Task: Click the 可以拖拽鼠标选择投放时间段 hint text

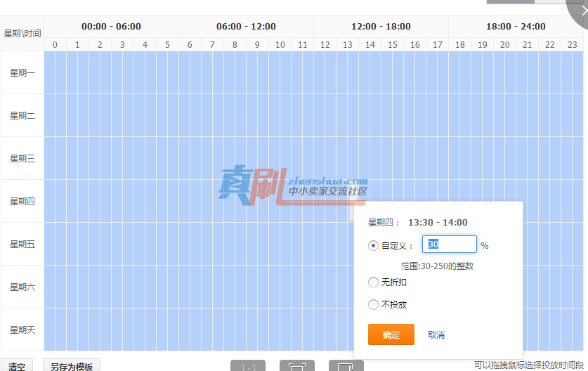Action: [x=529, y=365]
